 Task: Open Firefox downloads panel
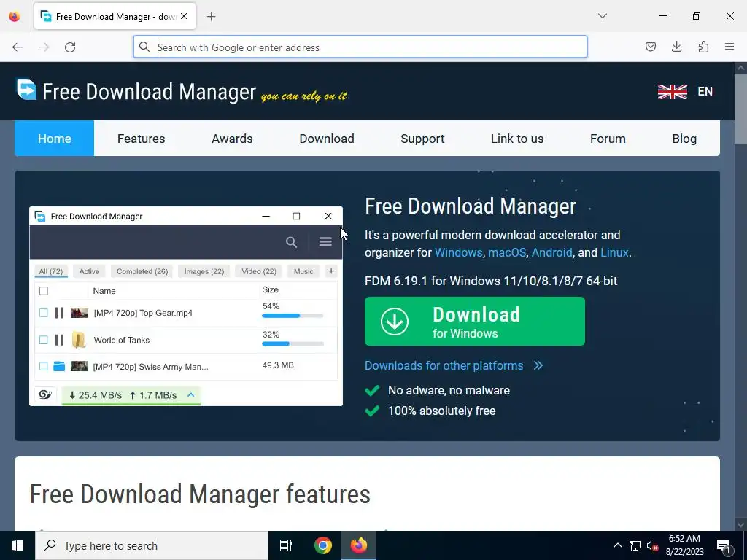tap(676, 47)
